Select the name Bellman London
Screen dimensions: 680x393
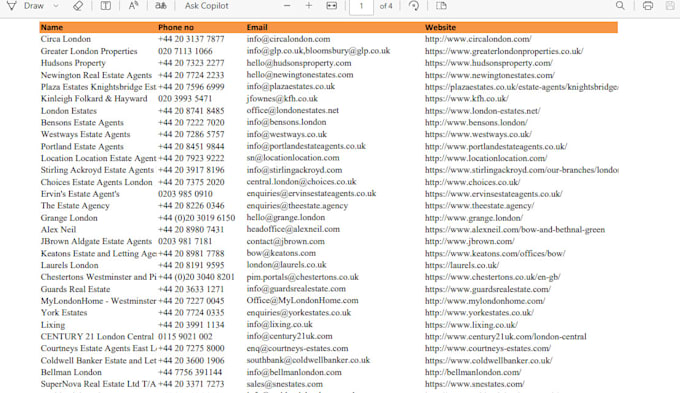pos(71,372)
